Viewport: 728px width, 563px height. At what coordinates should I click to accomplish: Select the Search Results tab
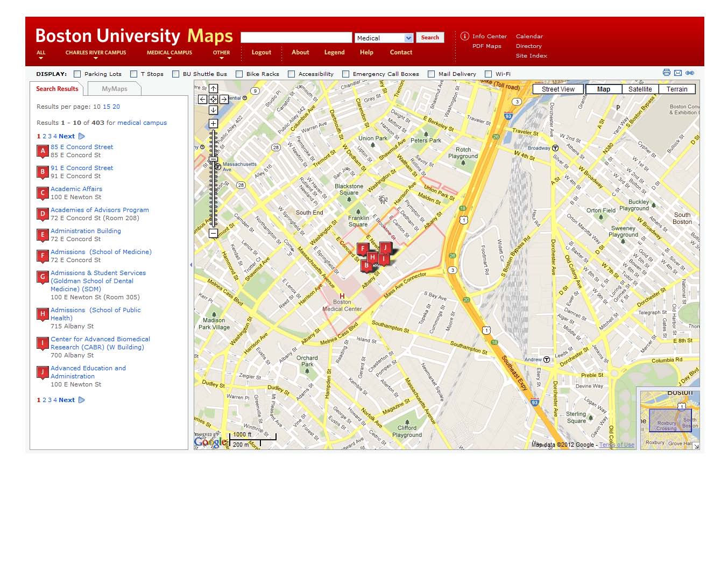(x=57, y=89)
